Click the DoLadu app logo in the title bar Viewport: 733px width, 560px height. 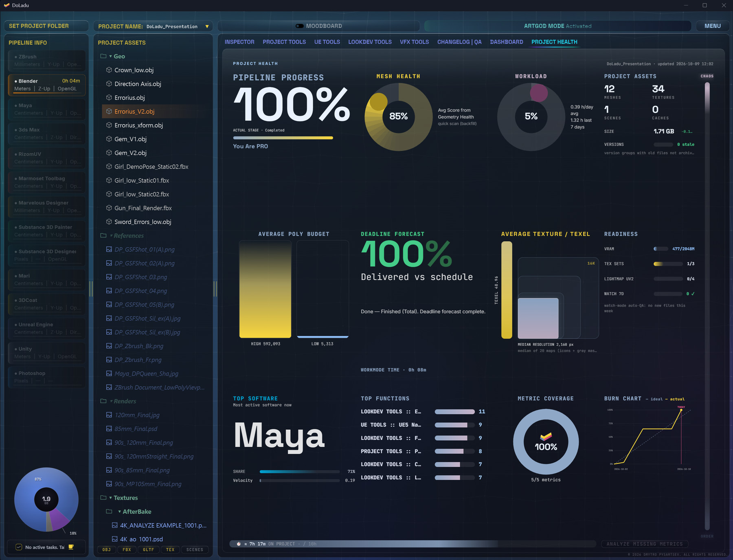tap(7, 5)
